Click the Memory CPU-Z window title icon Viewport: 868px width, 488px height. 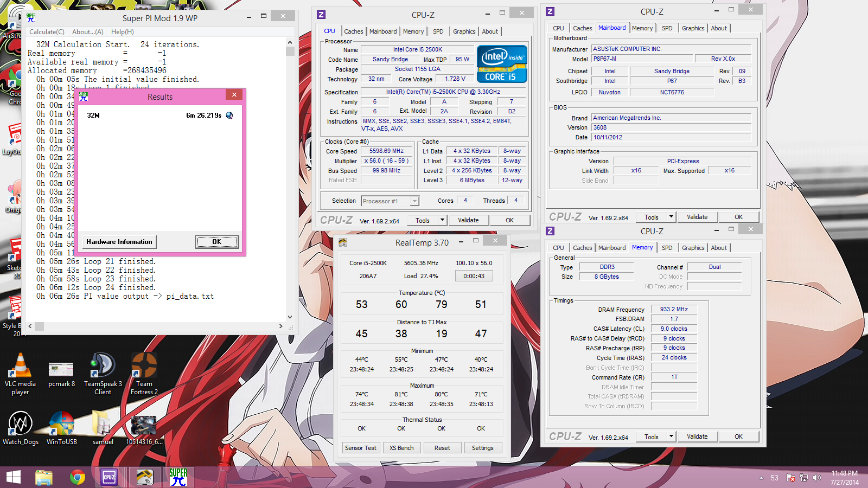[550, 231]
